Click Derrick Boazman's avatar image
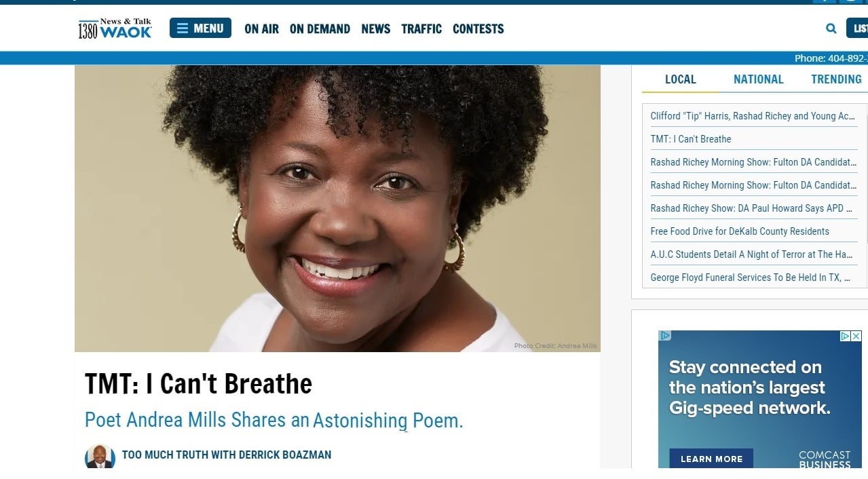868x479 pixels. [100, 456]
